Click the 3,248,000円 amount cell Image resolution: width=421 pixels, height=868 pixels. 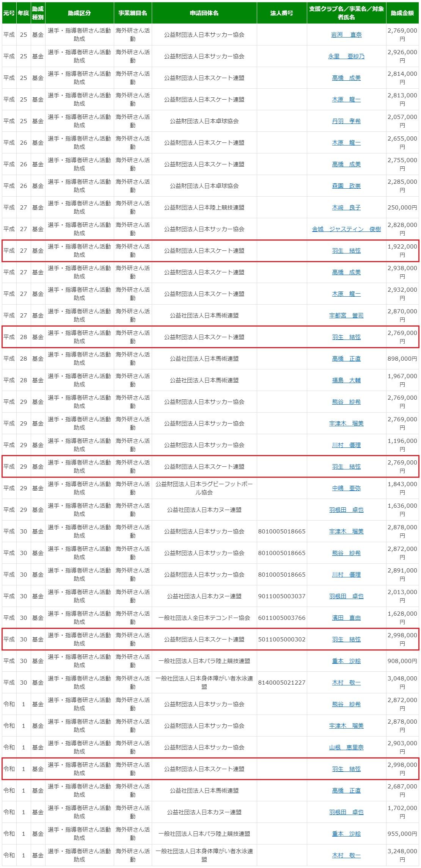point(402,855)
